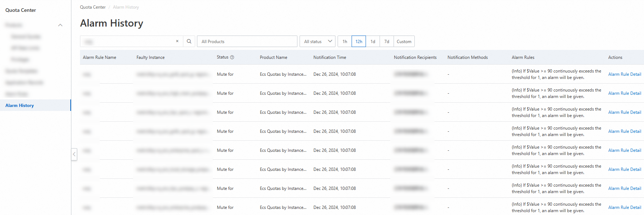644x215 pixels.
Task: Click the Alarm Rules column header
Action: pyautogui.click(x=523, y=57)
